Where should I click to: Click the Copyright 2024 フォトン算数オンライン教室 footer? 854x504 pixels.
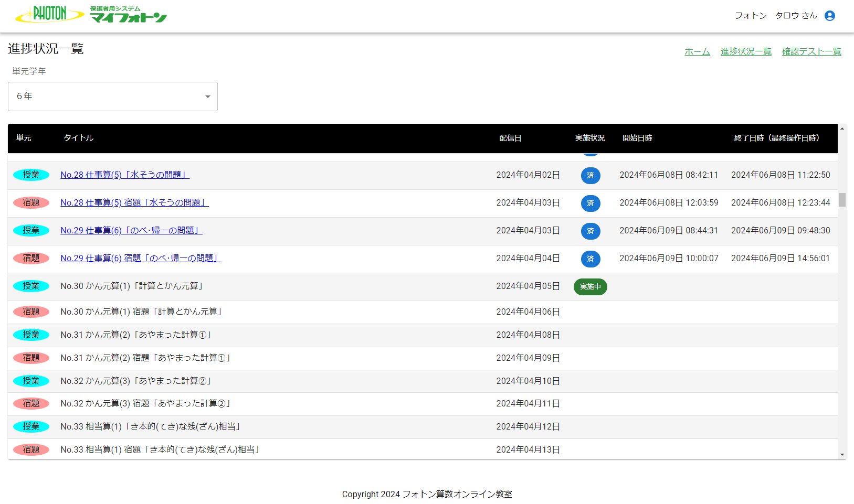427,494
